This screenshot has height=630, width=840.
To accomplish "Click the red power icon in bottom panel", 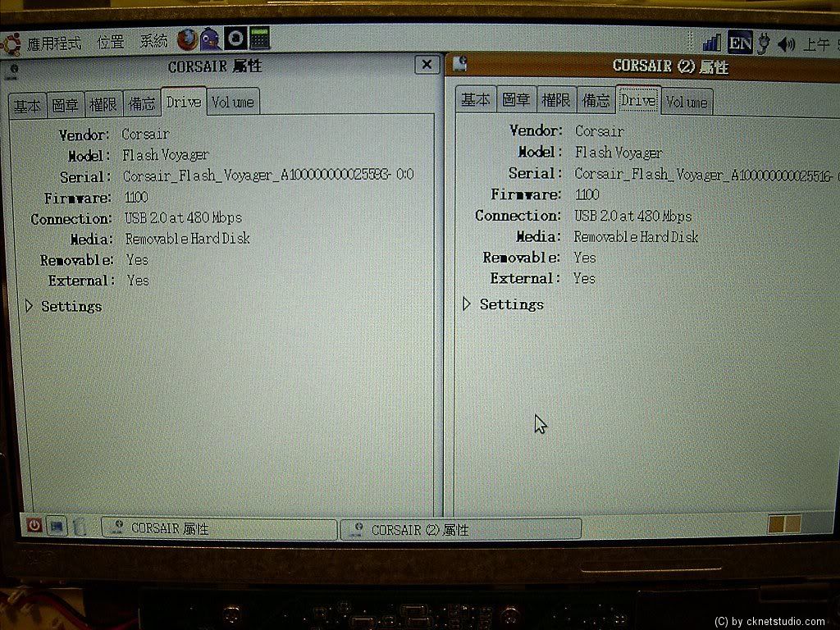I will (x=34, y=526).
